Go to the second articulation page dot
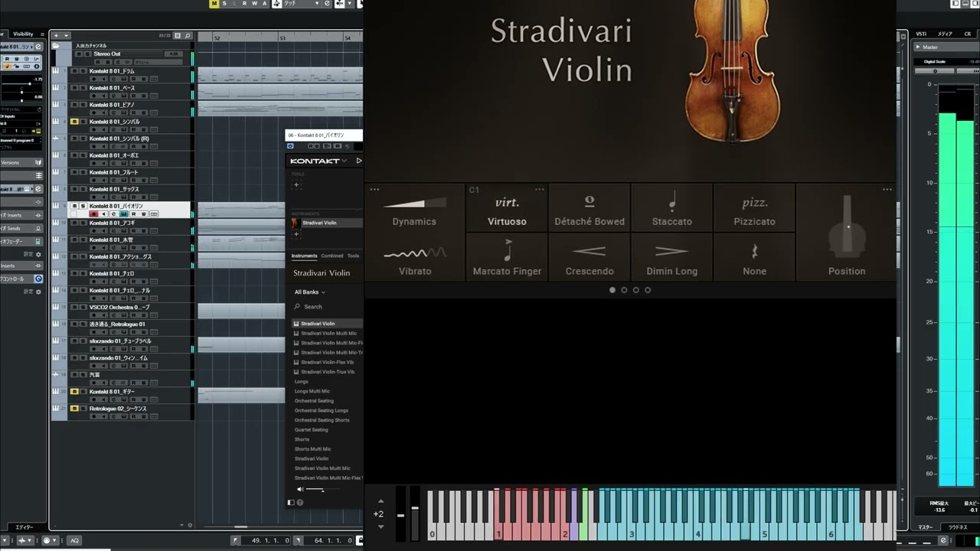Screen dimensions: 980x551 point(624,290)
